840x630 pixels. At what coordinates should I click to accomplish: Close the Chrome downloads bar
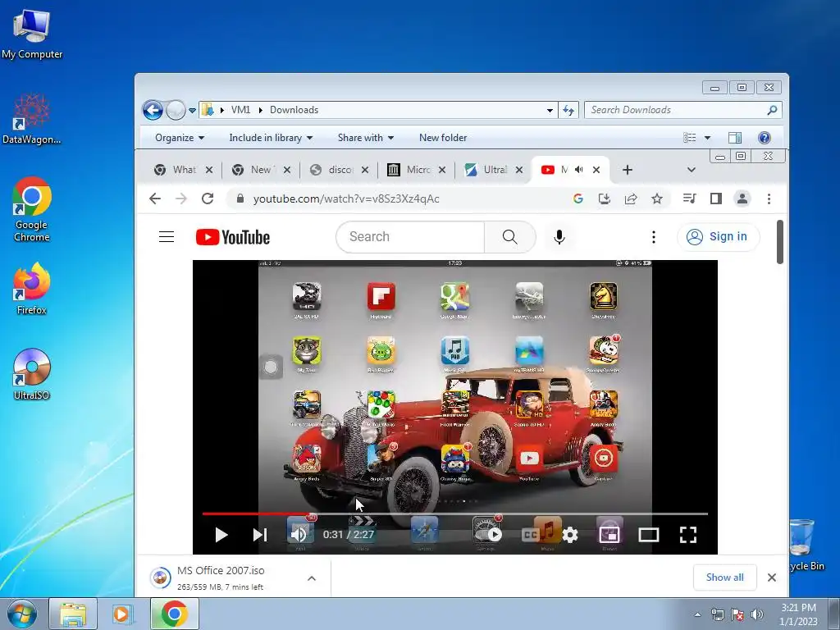[x=771, y=577]
